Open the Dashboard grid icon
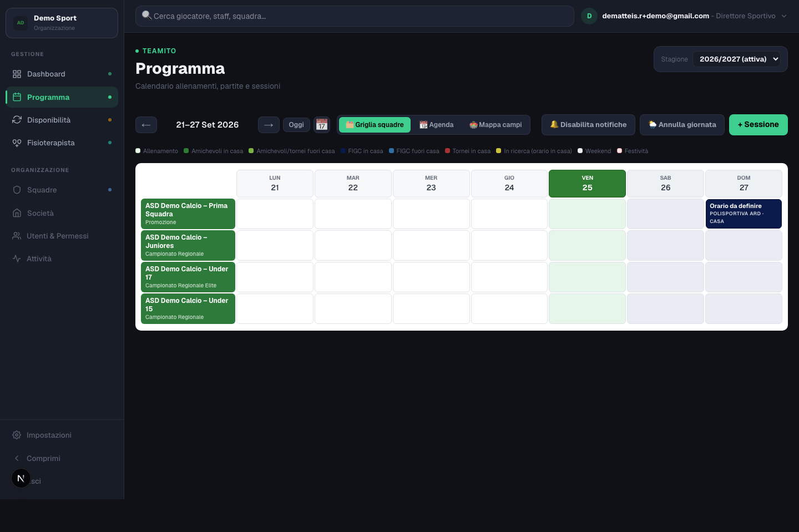This screenshot has width=799, height=532. (x=17, y=74)
